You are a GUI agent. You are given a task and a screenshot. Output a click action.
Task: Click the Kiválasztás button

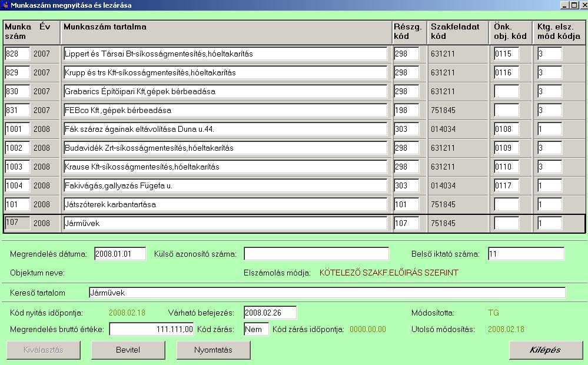click(44, 350)
